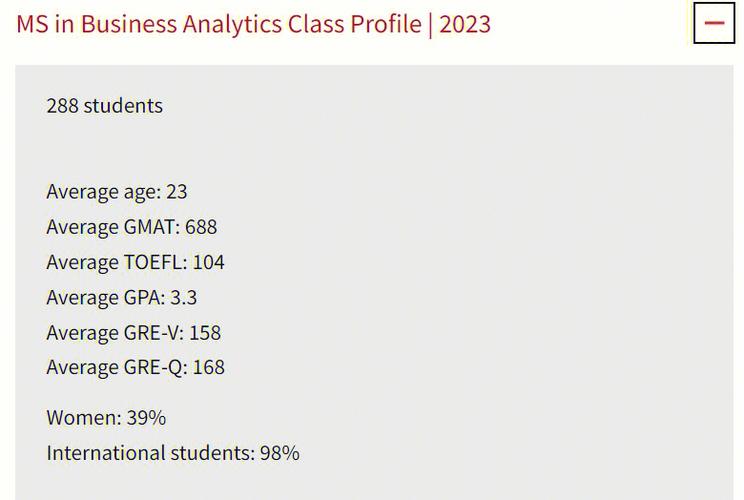The width and height of the screenshot is (744, 500).
Task: Select the Average age: 23 line
Action: [x=117, y=192]
